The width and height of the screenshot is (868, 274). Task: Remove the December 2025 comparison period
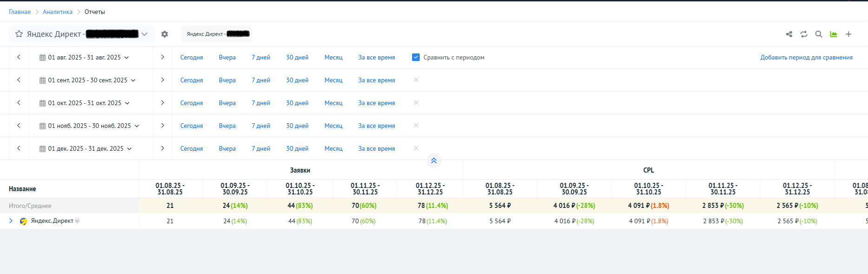coord(416,148)
